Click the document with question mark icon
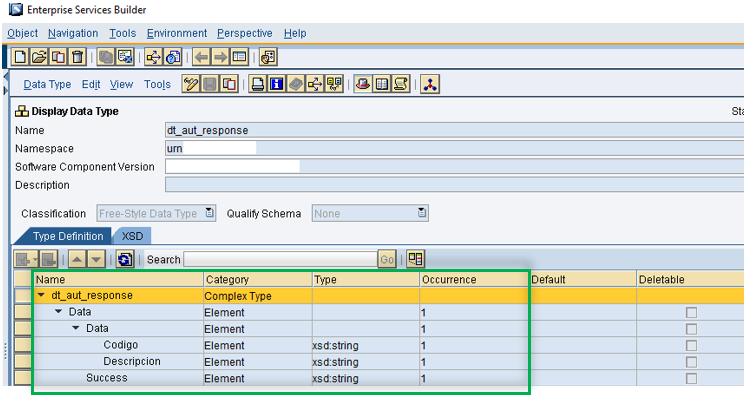Viewport: 744px width, 399px height. tap(173, 57)
